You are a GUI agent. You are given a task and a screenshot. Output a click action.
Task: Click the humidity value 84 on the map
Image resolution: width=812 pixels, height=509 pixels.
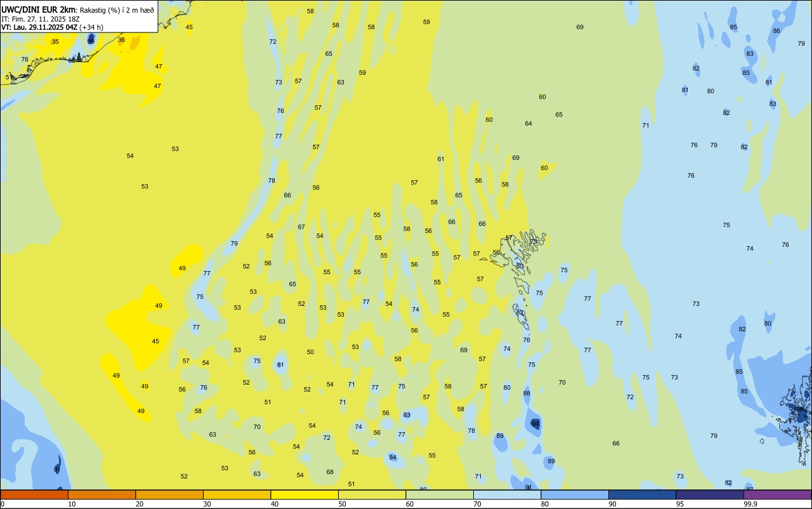click(x=393, y=458)
